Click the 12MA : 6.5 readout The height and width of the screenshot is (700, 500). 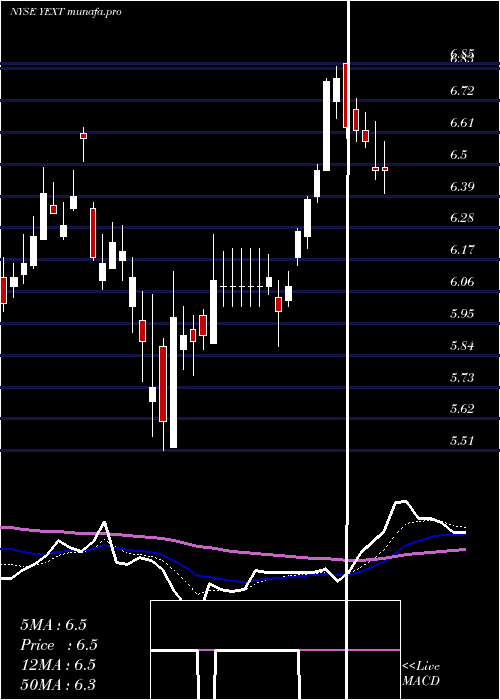(58, 665)
